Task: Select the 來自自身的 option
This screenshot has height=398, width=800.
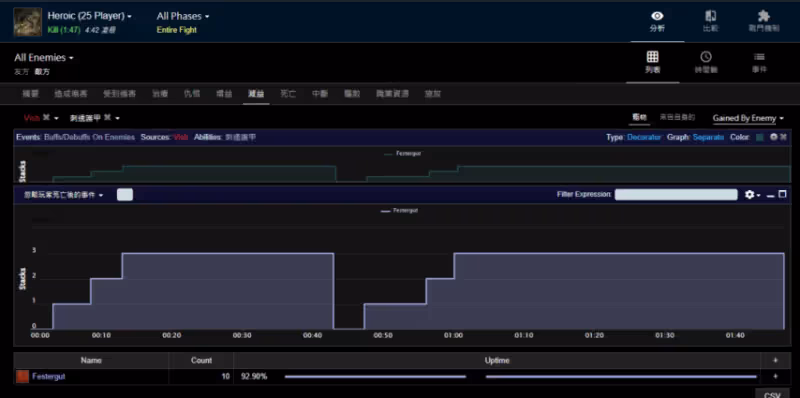Action: click(678, 117)
